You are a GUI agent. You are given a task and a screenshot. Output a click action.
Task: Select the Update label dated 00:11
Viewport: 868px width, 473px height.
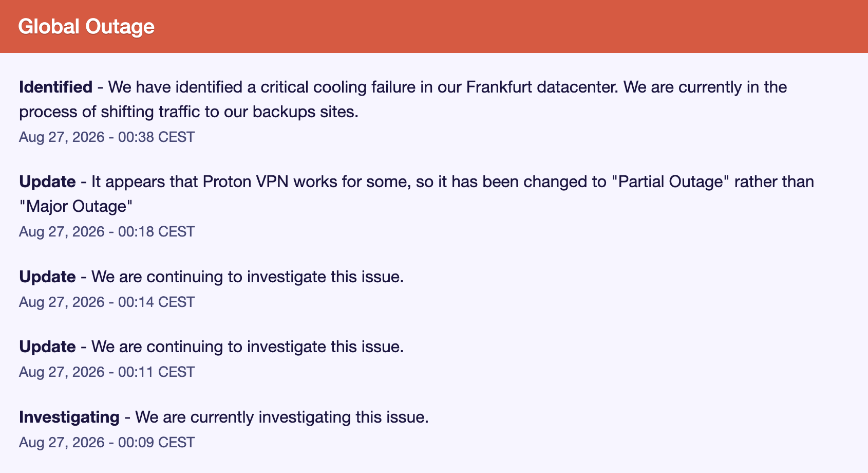(x=47, y=347)
